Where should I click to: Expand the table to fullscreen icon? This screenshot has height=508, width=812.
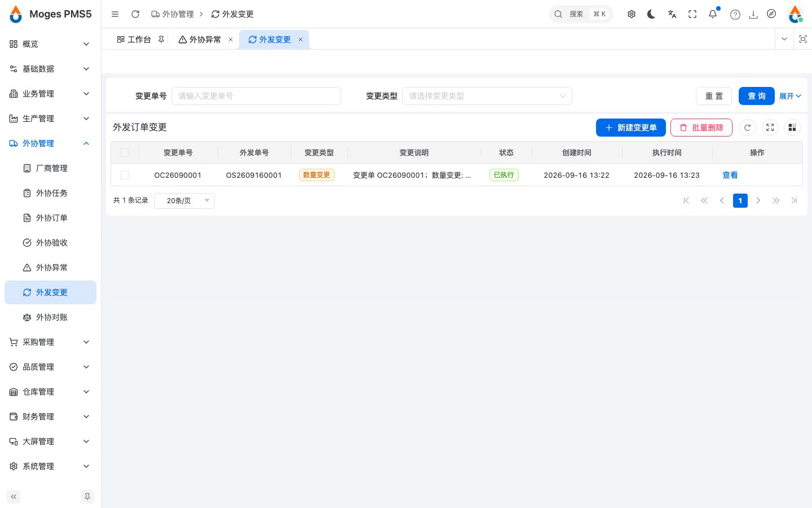point(770,128)
